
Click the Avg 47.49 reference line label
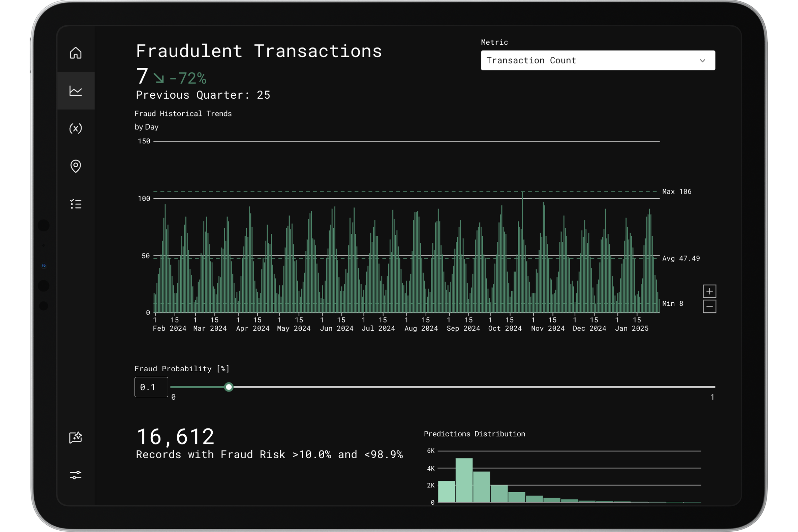click(681, 258)
